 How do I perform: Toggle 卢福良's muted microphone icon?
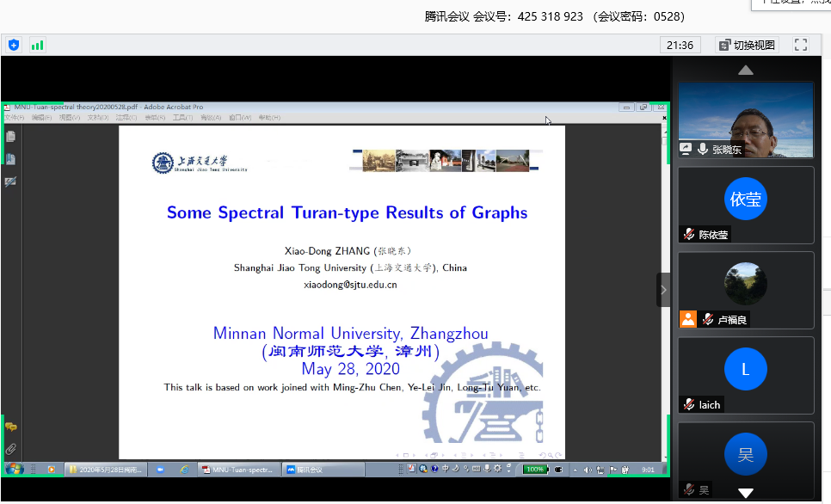pyautogui.click(x=707, y=319)
